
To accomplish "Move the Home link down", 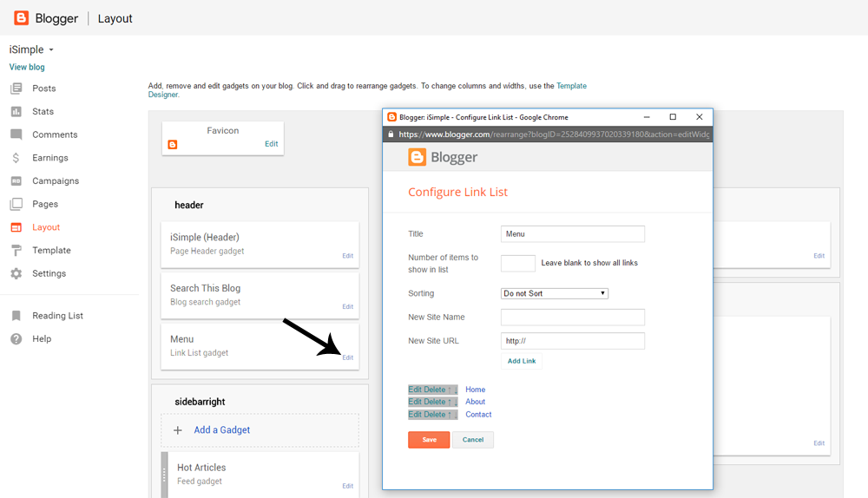I will [x=456, y=390].
